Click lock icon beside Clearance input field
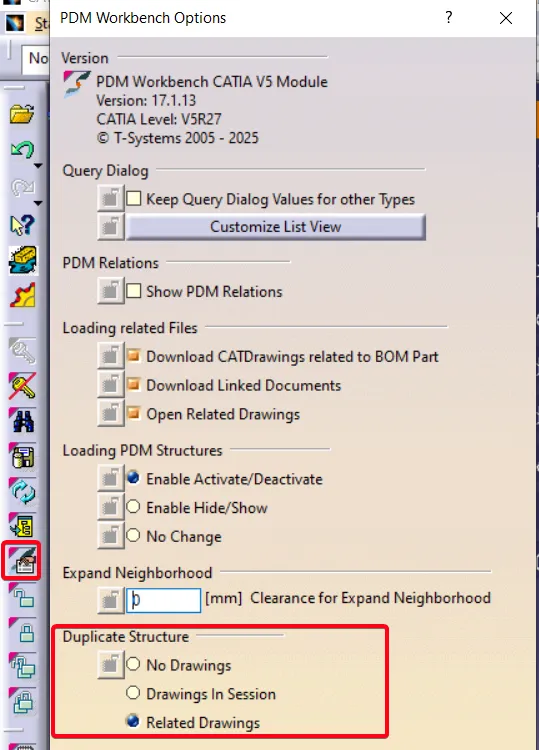The height and width of the screenshot is (750, 539). [x=110, y=600]
